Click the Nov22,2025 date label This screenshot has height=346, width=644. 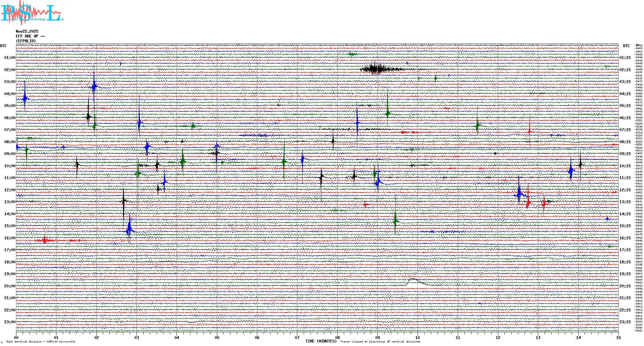pyautogui.click(x=27, y=31)
